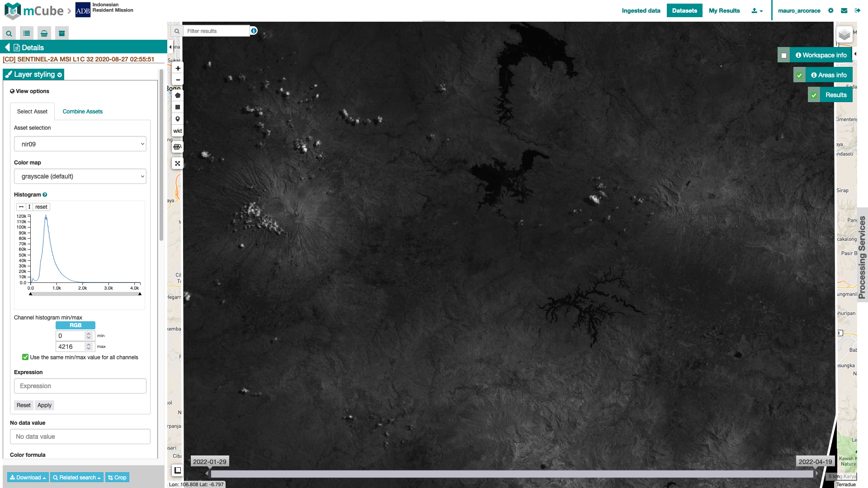The height and width of the screenshot is (488, 868).
Task: Select the point marker tool
Action: click(177, 118)
